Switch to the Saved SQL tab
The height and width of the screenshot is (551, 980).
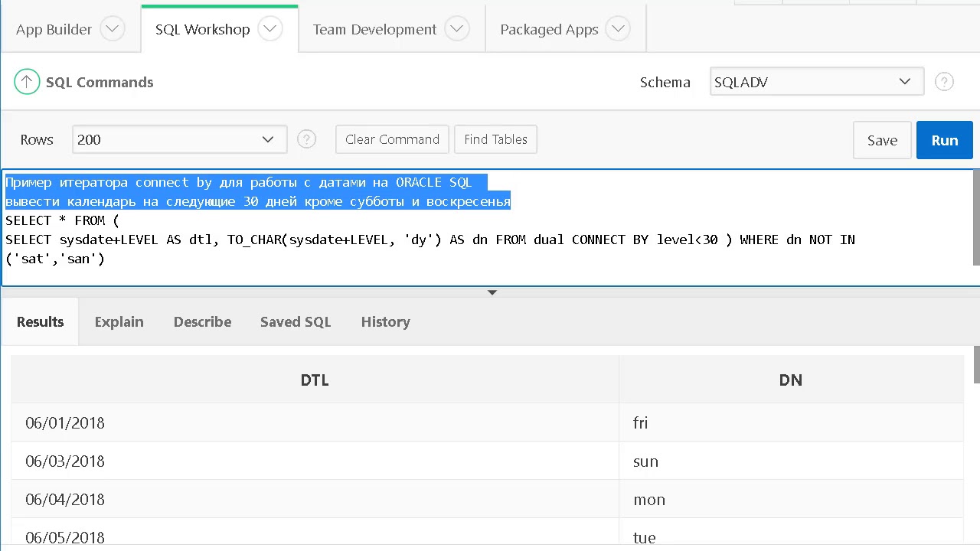(296, 322)
